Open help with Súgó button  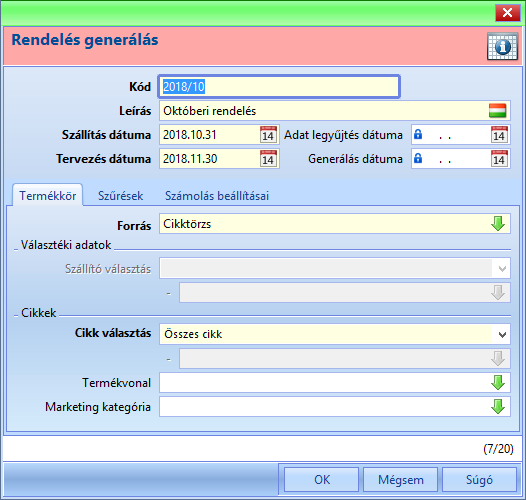pyautogui.click(x=479, y=480)
